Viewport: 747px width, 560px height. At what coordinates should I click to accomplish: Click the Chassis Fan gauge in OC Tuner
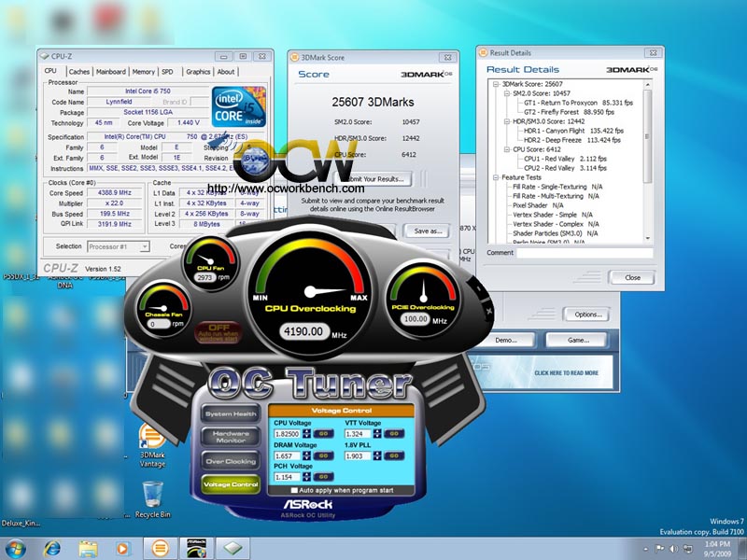click(164, 310)
